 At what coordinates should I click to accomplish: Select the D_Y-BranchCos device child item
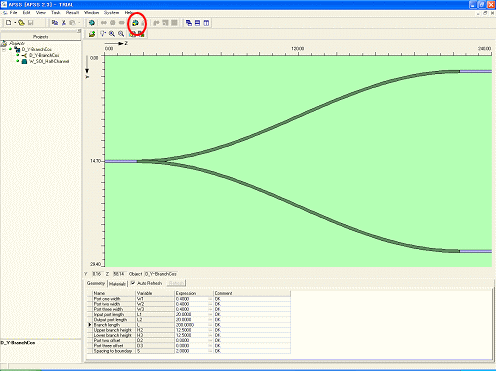44,55
